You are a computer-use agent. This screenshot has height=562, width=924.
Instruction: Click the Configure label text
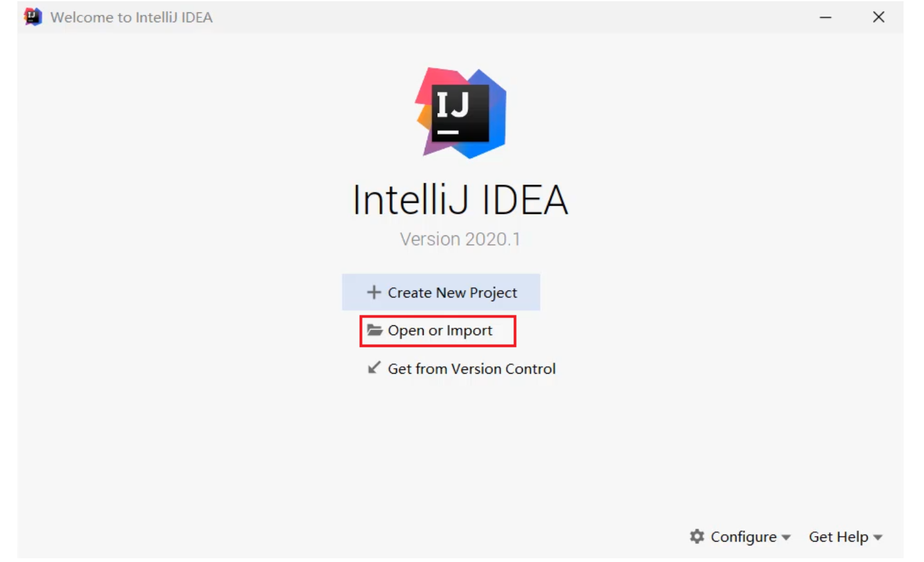[743, 537]
